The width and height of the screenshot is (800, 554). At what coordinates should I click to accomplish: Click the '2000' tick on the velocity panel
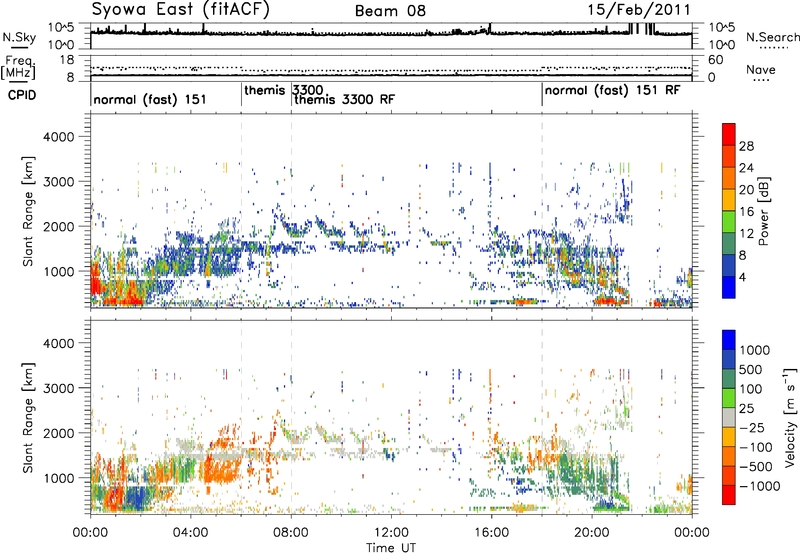(x=58, y=433)
